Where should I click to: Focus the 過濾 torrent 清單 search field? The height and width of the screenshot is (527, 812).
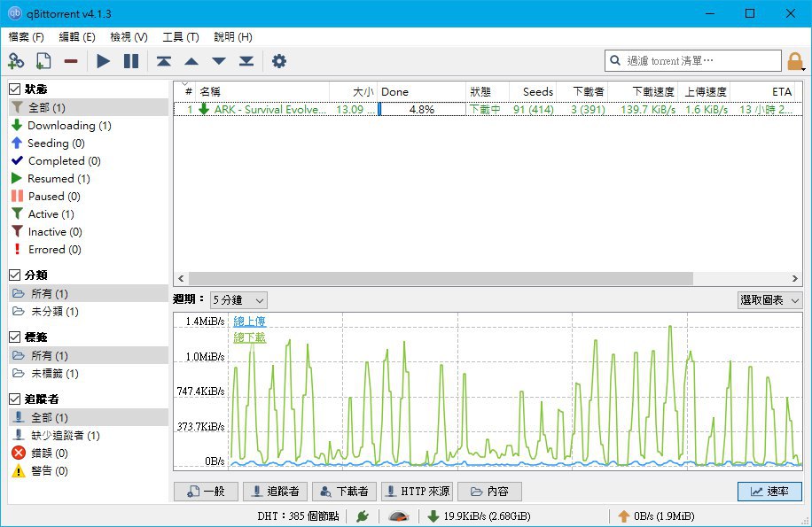(693, 60)
